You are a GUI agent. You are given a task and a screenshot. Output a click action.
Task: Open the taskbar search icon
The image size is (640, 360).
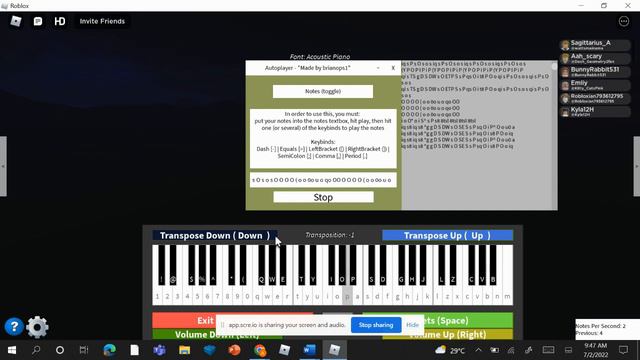(36, 350)
